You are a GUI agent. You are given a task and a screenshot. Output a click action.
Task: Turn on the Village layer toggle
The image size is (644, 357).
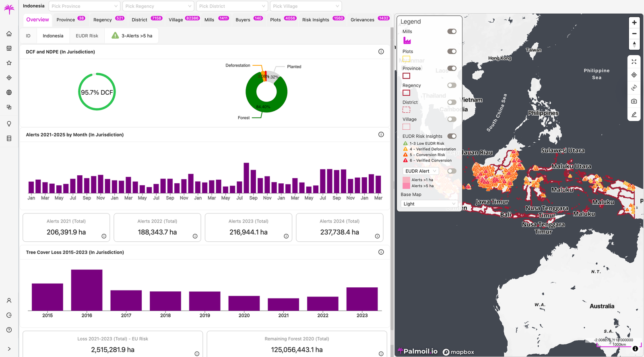[452, 119]
